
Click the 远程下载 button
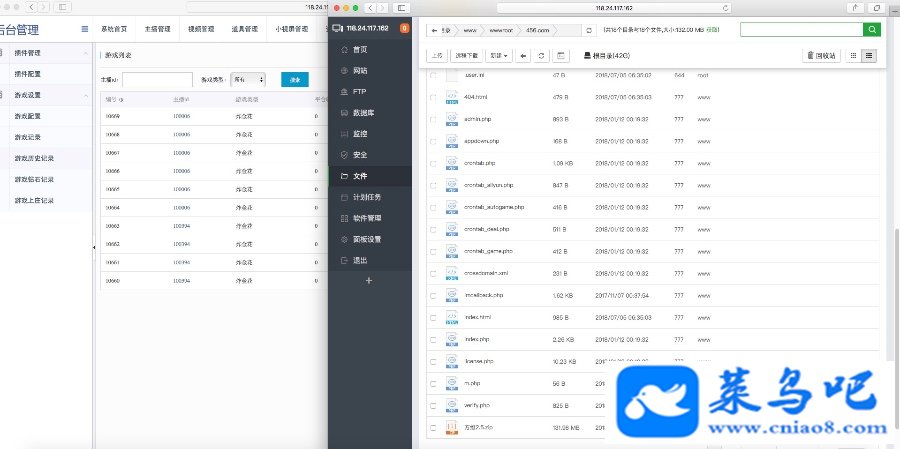467,56
